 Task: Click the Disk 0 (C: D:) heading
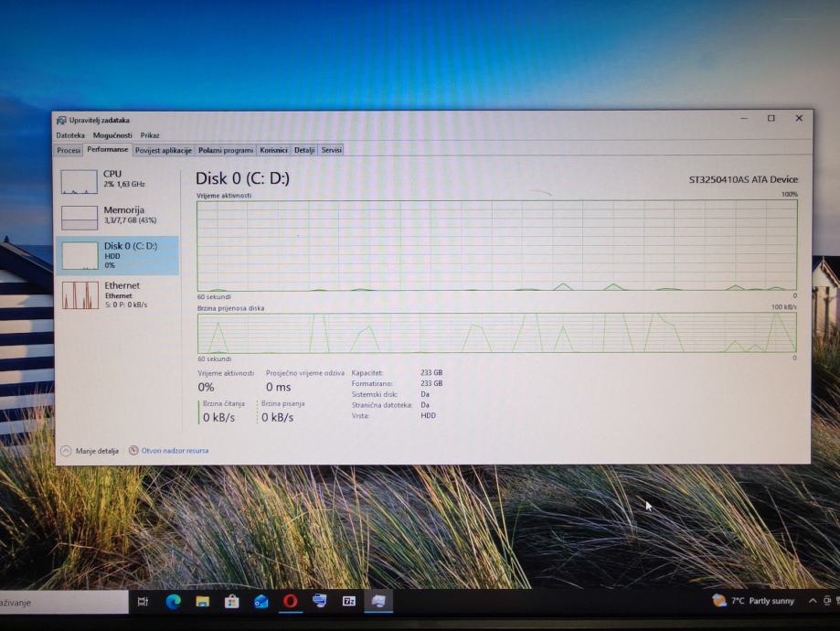pyautogui.click(x=243, y=178)
